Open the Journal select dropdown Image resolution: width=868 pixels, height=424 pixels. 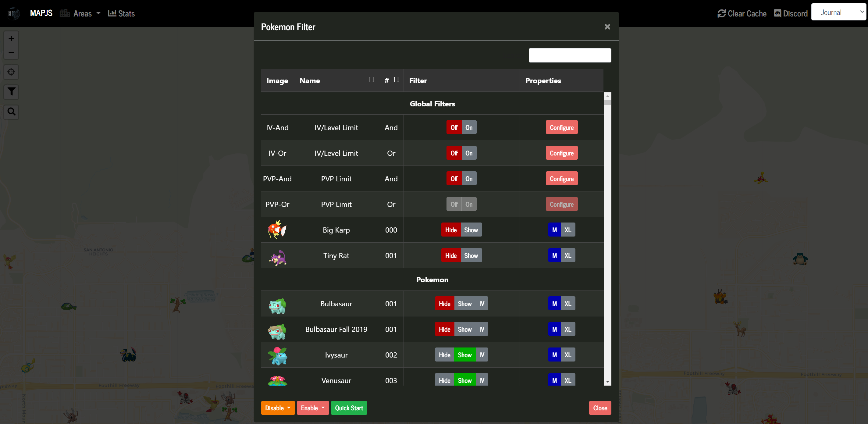click(x=838, y=12)
